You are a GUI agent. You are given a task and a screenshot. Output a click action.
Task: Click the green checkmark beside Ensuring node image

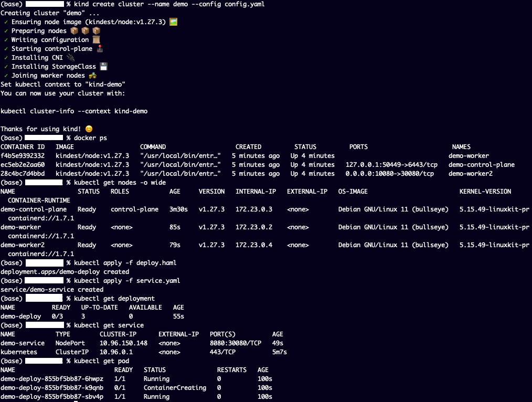(x=6, y=22)
